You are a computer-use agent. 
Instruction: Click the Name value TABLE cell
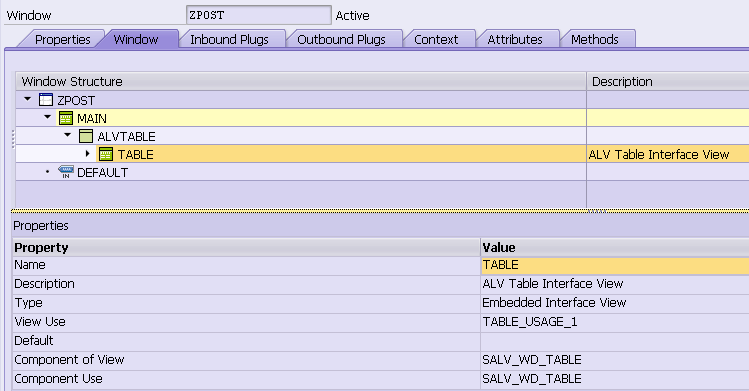point(615,265)
